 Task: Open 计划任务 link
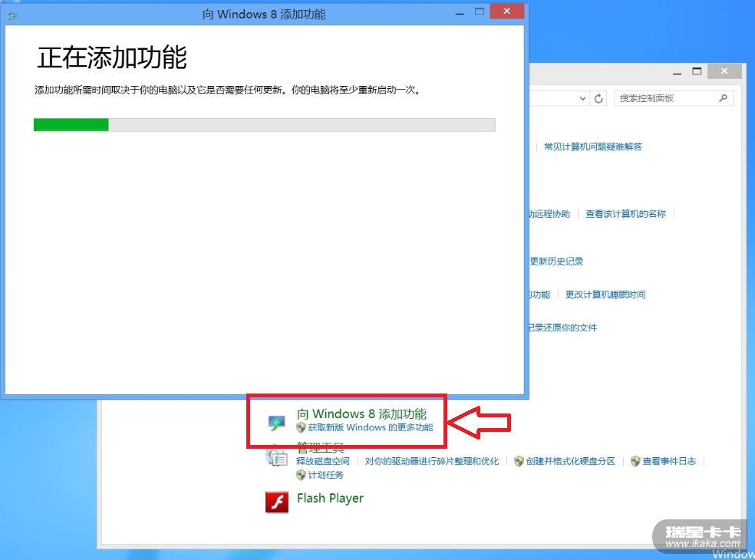tap(325, 475)
